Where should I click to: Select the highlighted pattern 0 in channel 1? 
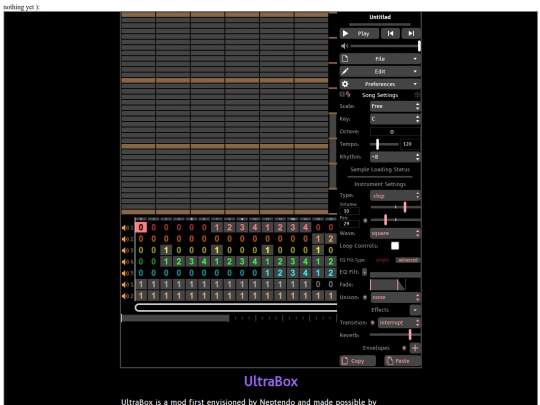[141, 227]
